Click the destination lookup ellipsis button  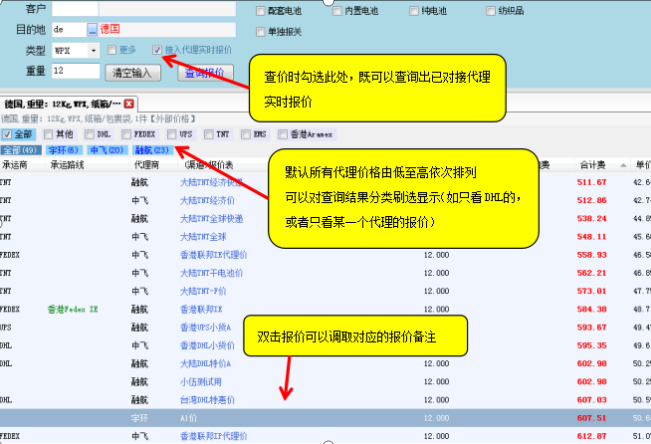(94, 30)
